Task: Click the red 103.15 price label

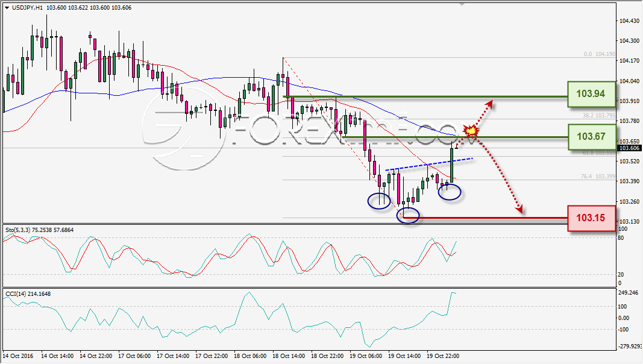Action: point(591,218)
